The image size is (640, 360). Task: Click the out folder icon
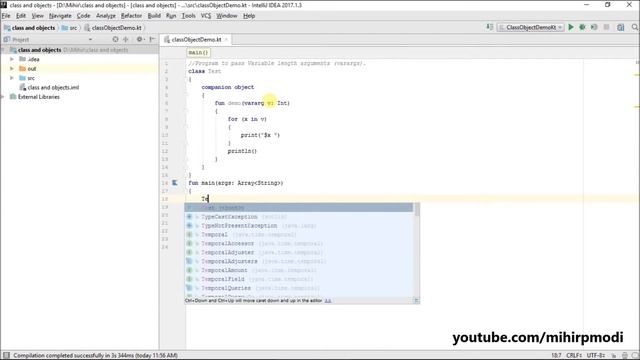pyautogui.click(x=22, y=69)
